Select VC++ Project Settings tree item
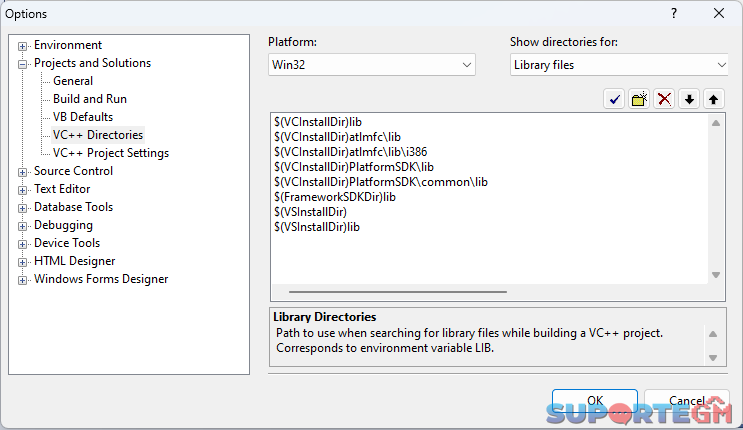The height and width of the screenshot is (430, 743). tap(111, 153)
